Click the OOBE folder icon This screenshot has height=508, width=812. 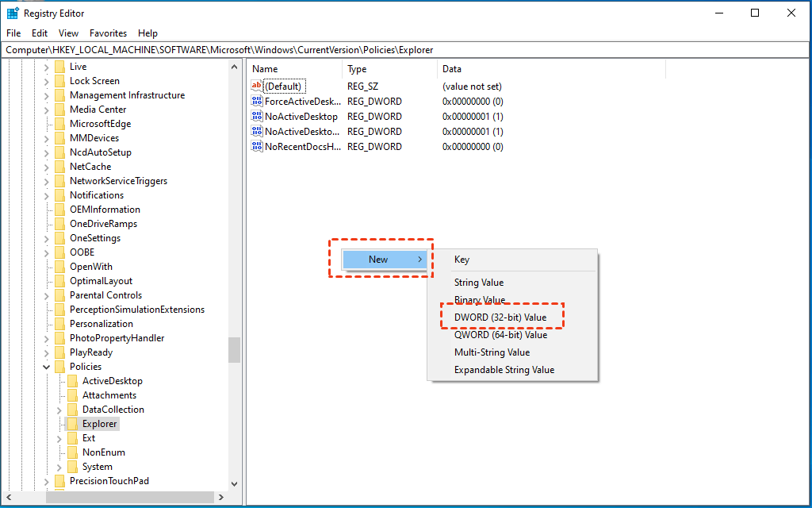[60, 252]
